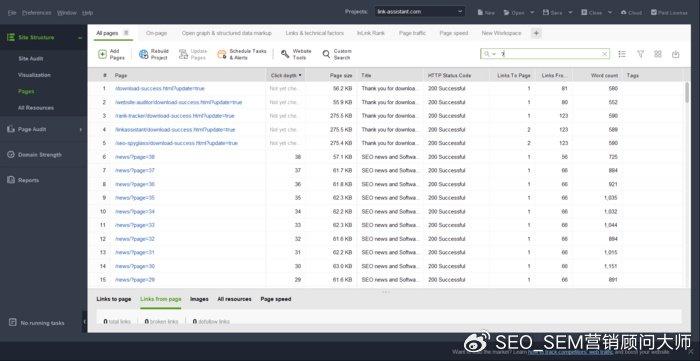The width and height of the screenshot is (700, 361).
Task: Click the Add Pages toolbar icon
Action: (x=102, y=54)
